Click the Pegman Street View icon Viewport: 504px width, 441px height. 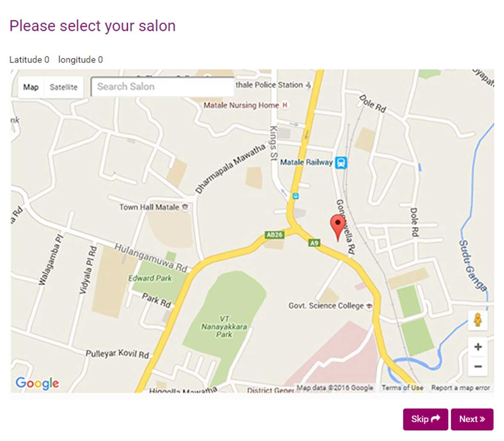pyautogui.click(x=478, y=320)
